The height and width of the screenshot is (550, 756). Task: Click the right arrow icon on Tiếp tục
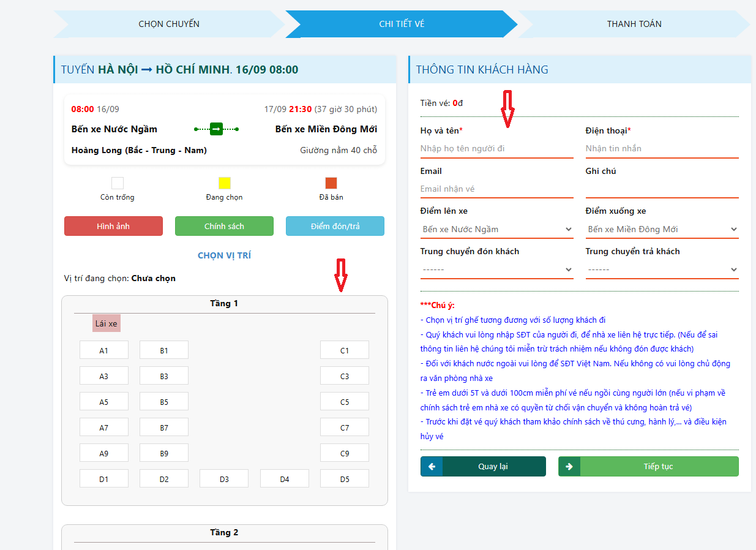[x=569, y=467]
